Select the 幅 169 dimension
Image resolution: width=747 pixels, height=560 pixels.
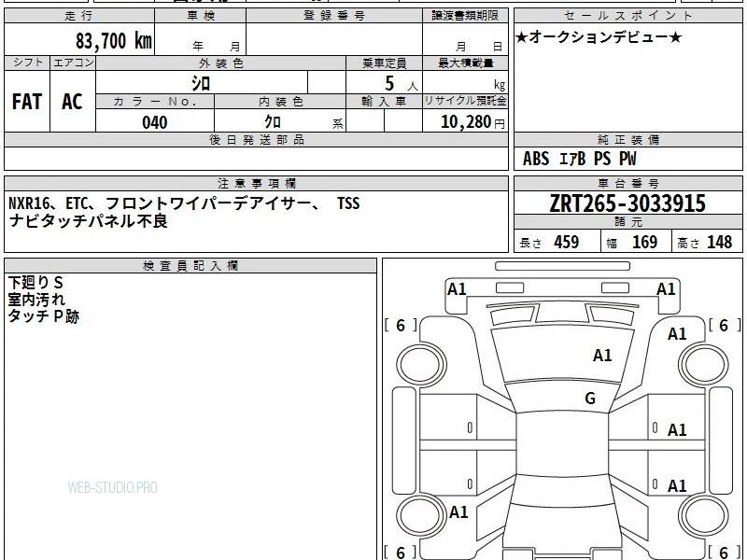coord(632,242)
